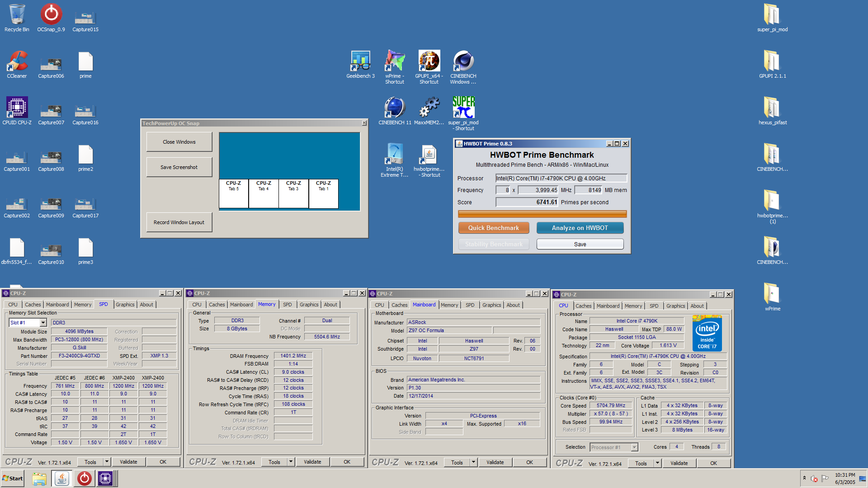Open Geekbench 3 desktop shortcut
868x488 pixels.
click(360, 65)
